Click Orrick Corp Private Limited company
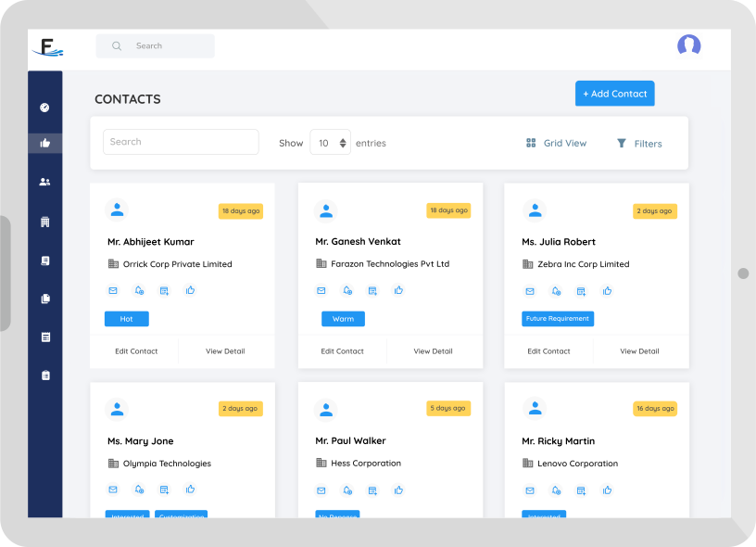Image resolution: width=756 pixels, height=547 pixels. [x=178, y=264]
